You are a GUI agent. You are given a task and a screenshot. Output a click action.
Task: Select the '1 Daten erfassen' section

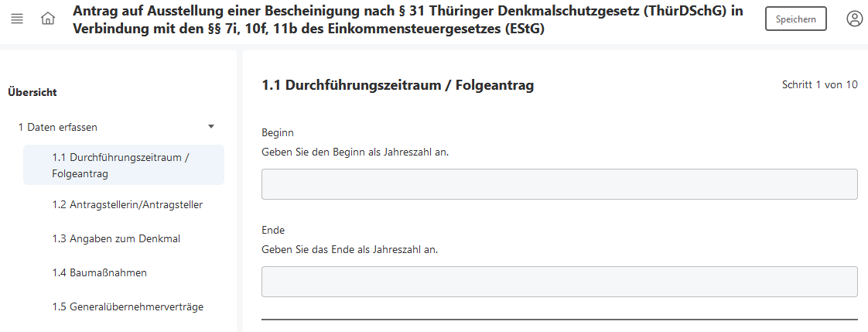click(58, 127)
